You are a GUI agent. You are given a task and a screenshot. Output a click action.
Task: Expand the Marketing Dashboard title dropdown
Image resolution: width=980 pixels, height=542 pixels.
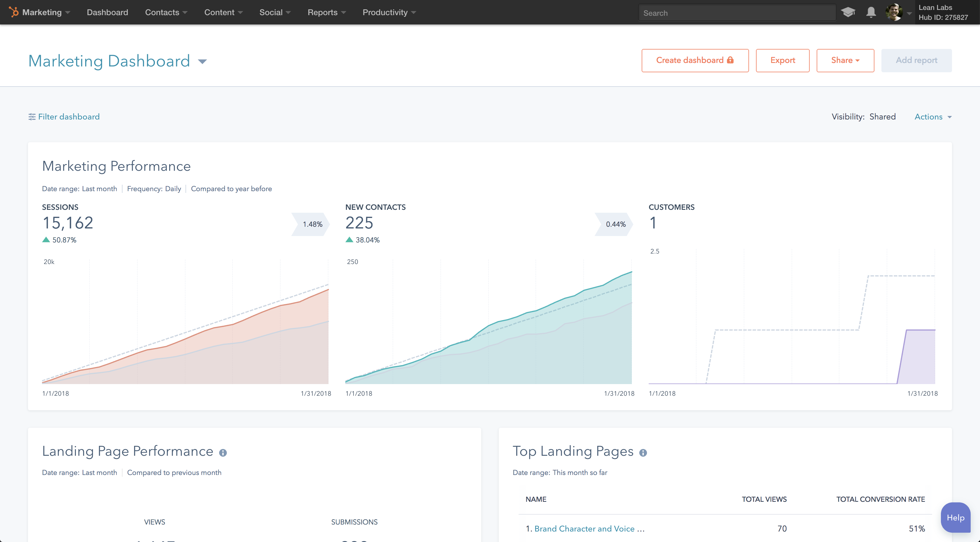coord(203,61)
